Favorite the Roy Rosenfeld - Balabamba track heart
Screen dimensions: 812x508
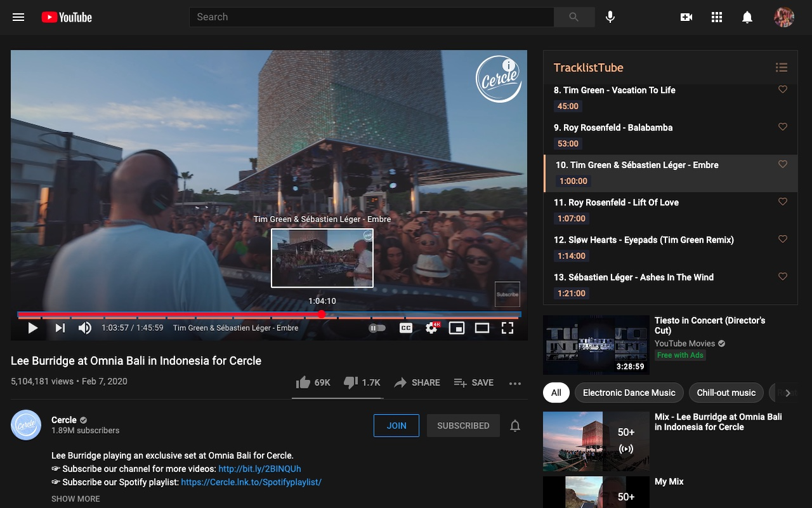tap(783, 127)
